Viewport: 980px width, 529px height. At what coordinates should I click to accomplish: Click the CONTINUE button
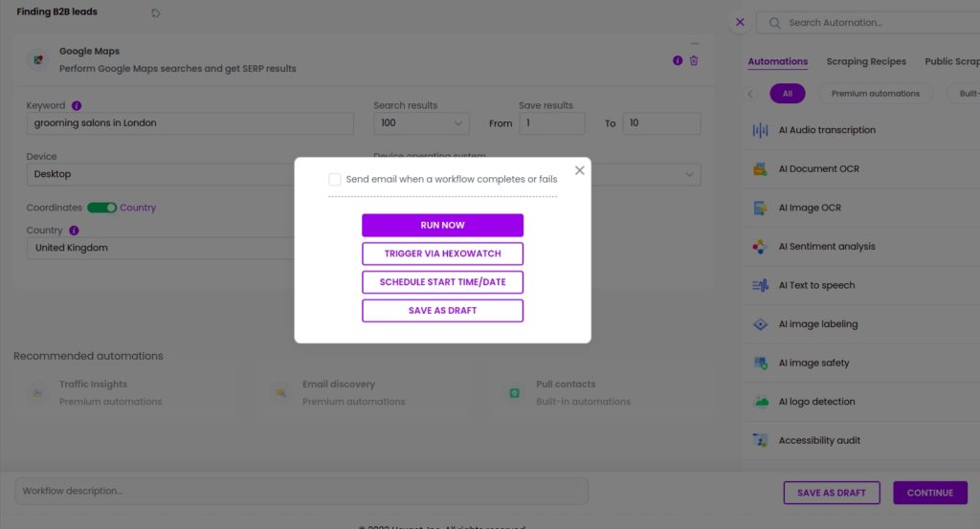(x=930, y=493)
